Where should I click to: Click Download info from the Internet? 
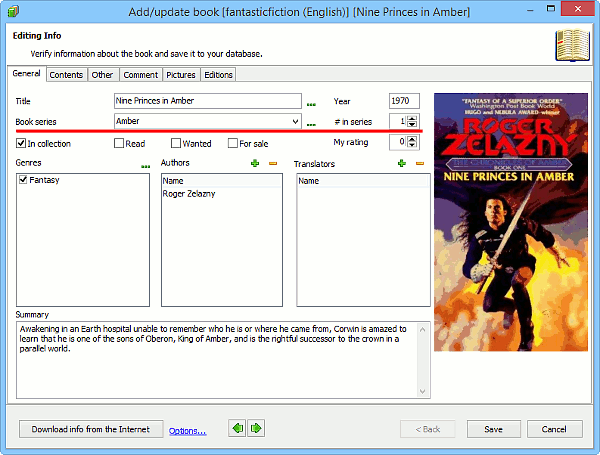pos(91,429)
